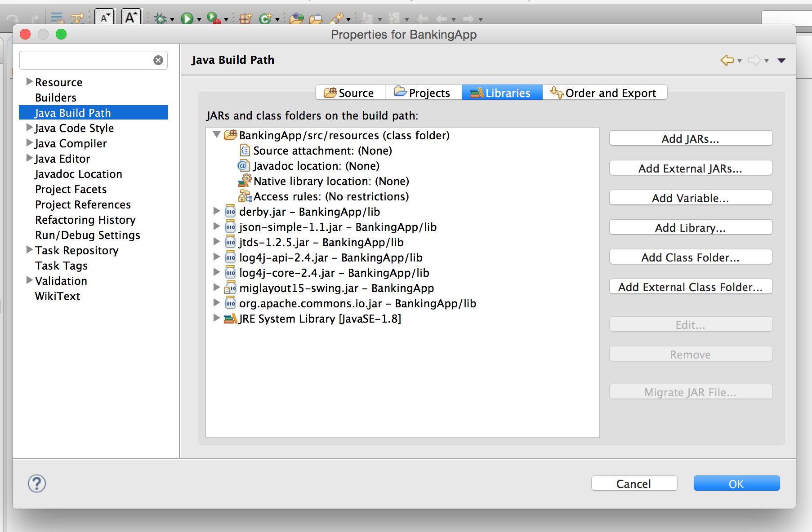Click the Access rules icon
This screenshot has width=812, height=532.
[245, 196]
